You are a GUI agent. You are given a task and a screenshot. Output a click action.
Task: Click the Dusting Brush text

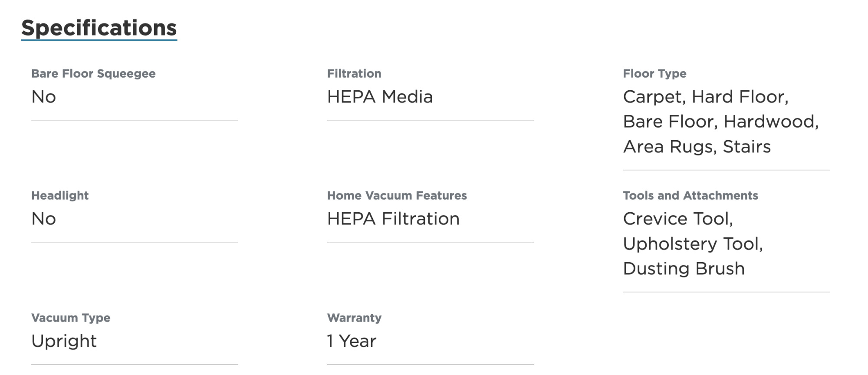point(684,269)
